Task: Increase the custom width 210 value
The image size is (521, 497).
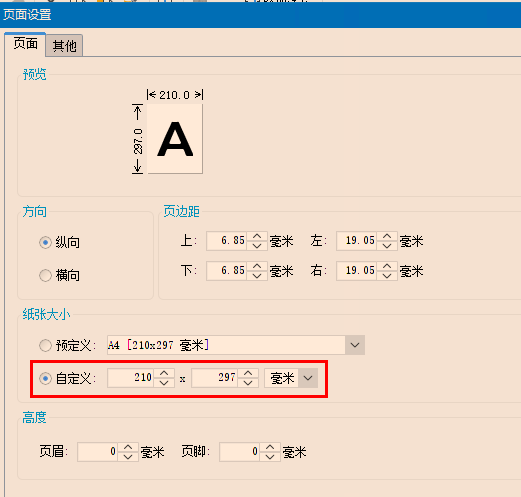Action: click(164, 373)
